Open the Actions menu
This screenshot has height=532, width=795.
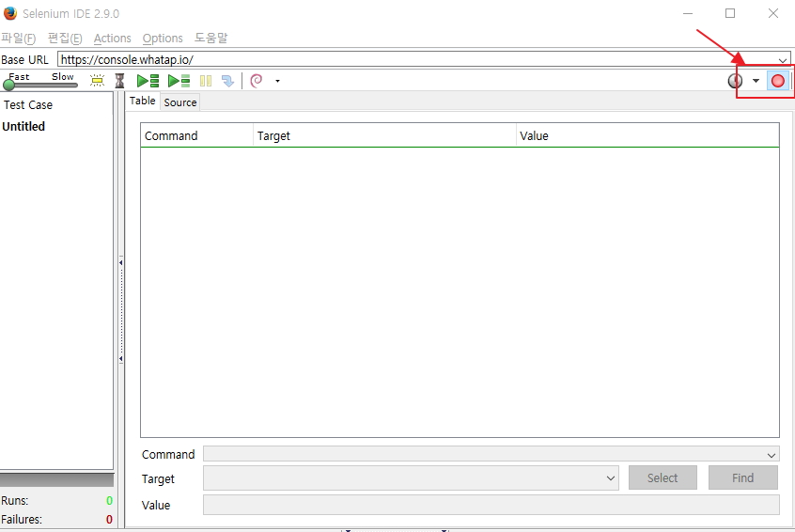point(112,38)
